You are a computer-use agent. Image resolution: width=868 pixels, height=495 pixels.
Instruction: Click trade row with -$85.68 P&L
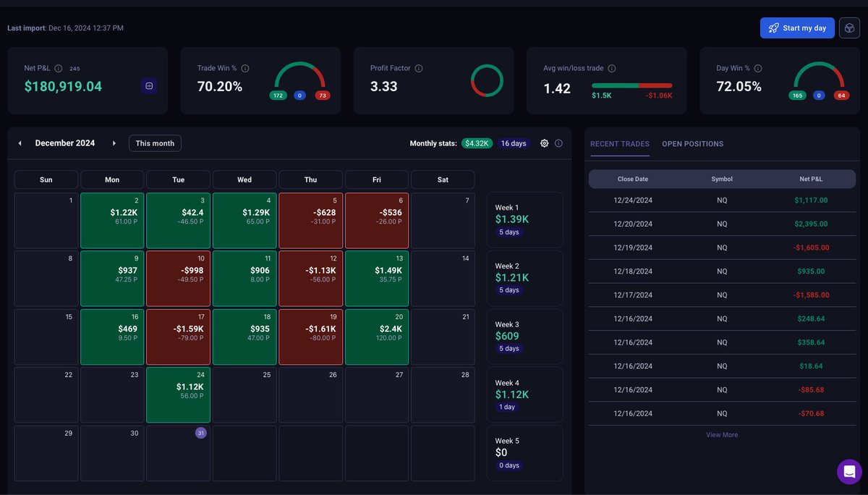click(x=722, y=389)
